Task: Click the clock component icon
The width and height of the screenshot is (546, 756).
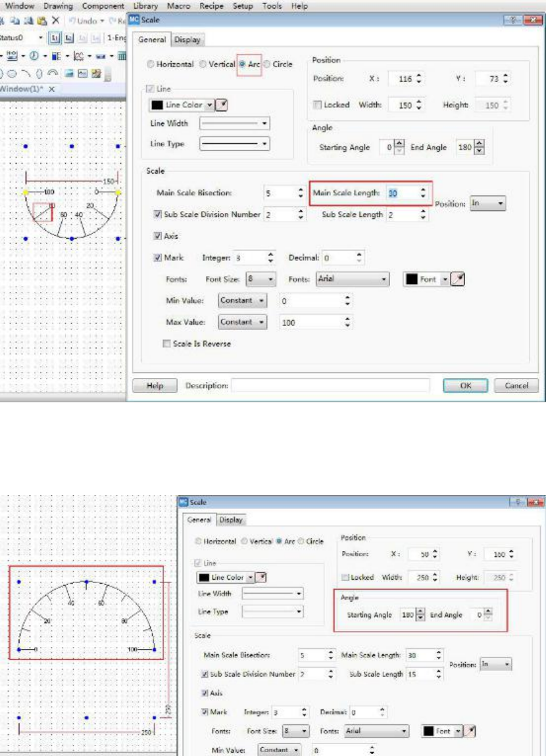Action: point(34,56)
